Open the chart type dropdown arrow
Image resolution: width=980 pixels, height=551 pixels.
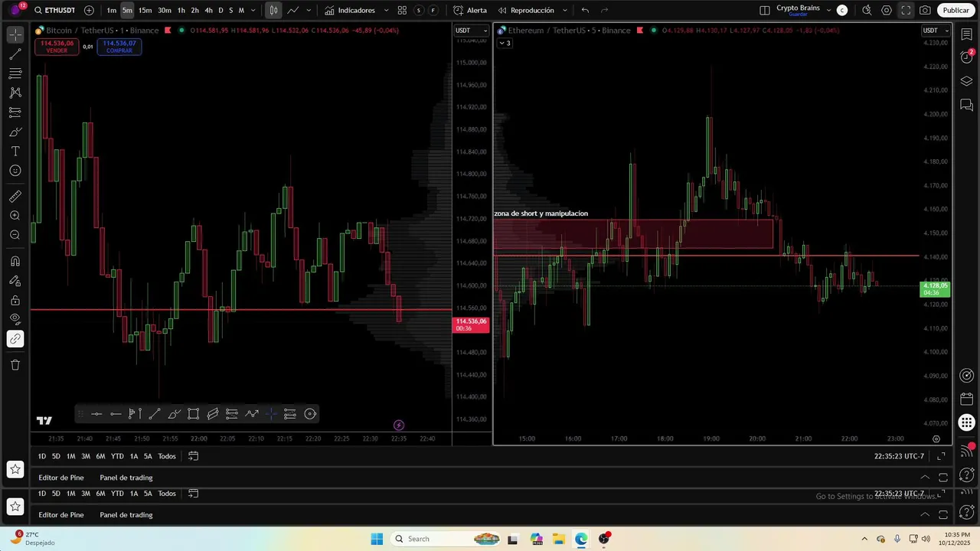(309, 10)
